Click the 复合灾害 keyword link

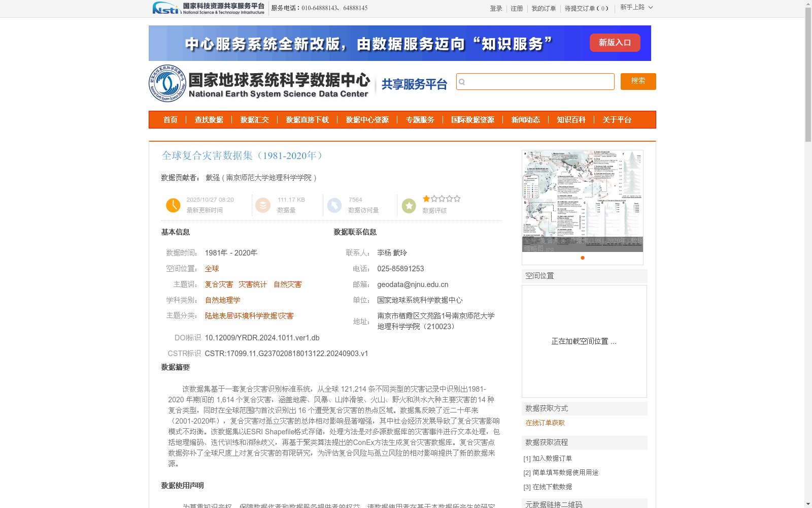(x=219, y=284)
